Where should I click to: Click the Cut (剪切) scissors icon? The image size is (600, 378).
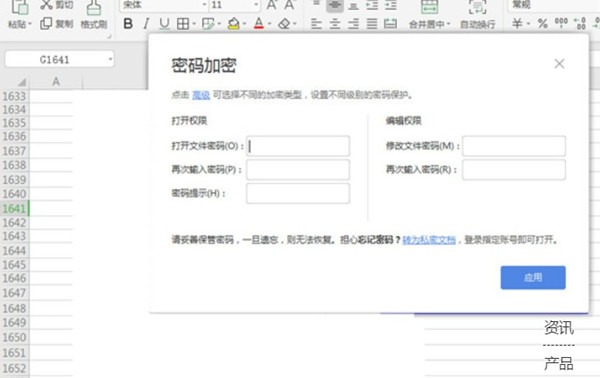46,5
